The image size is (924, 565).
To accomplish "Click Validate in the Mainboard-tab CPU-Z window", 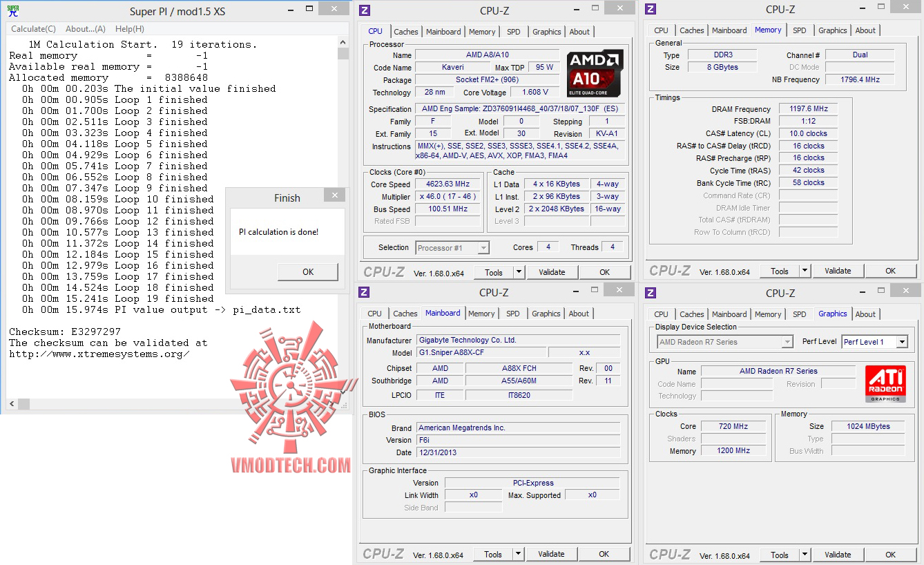I will click(x=551, y=554).
